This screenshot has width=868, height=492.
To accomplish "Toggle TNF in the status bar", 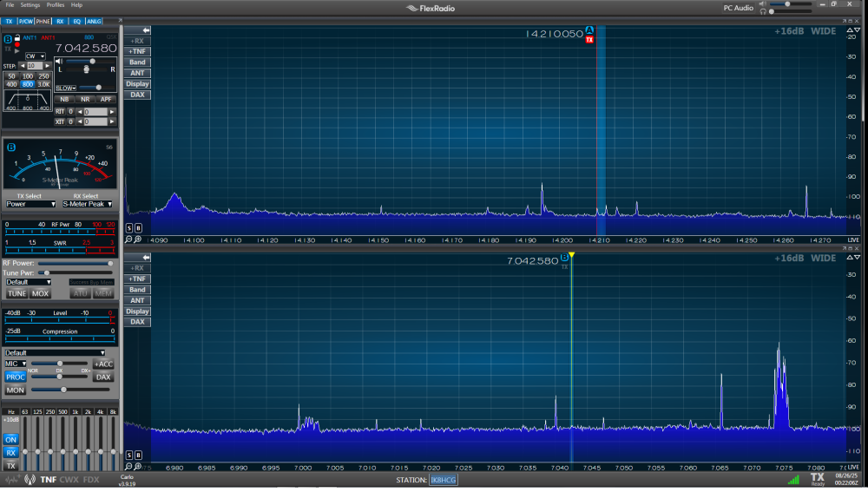I will [x=48, y=480].
